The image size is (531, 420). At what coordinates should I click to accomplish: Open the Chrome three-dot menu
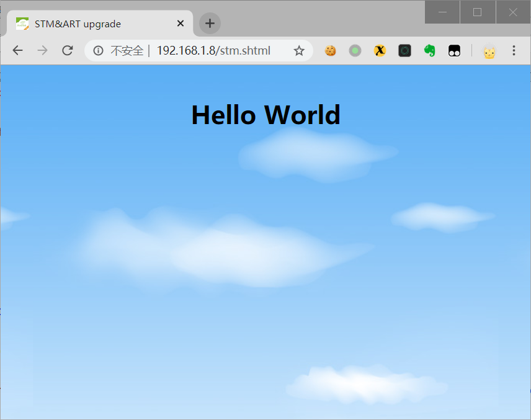click(x=514, y=51)
